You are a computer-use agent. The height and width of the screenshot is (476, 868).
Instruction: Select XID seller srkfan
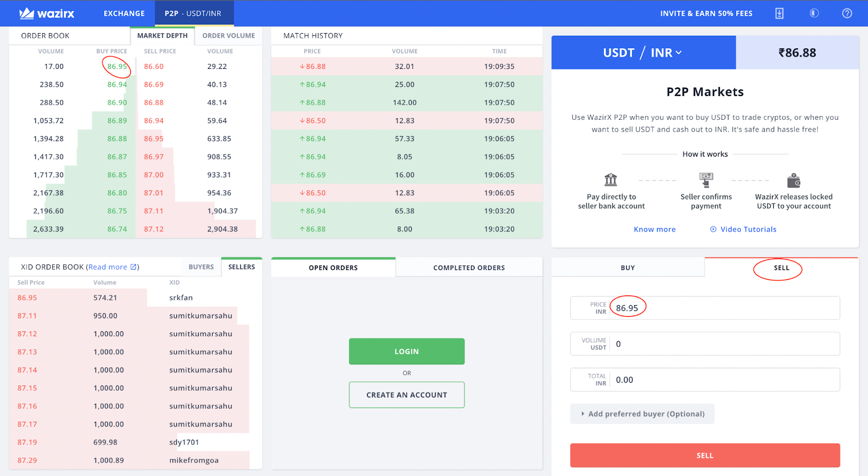181,298
